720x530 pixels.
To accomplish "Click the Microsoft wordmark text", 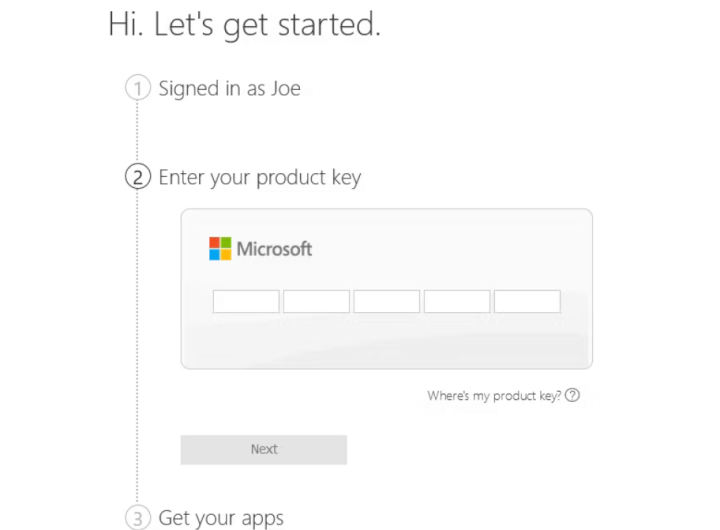I will coord(275,249).
